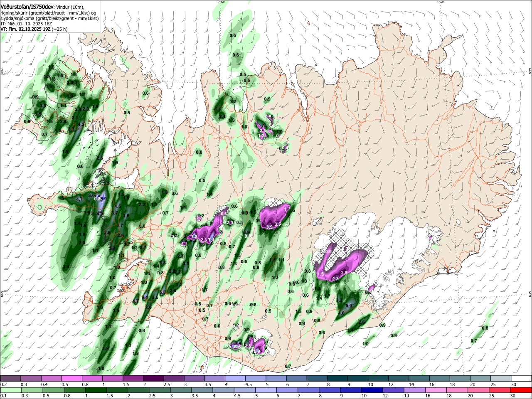Click the dark purple 2–2.5 snow swatch
Screen dimensions: 532x399
153,378
